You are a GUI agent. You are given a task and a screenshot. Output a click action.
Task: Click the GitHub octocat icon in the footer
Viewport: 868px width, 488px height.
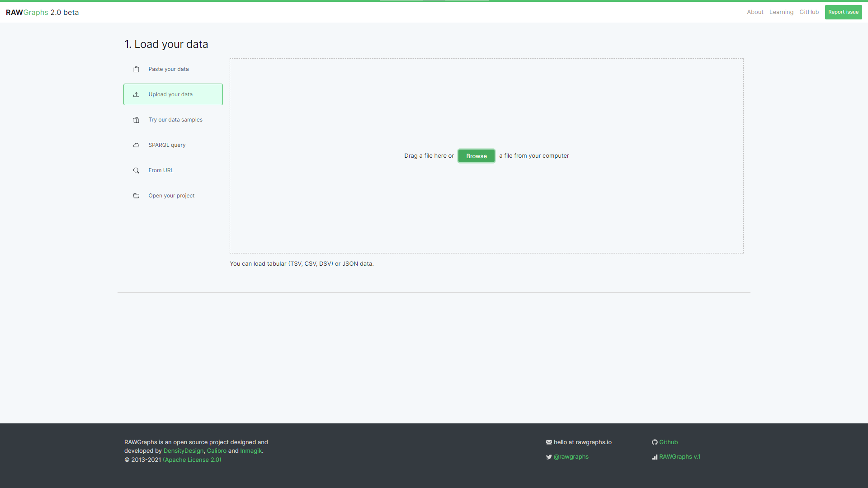pyautogui.click(x=655, y=442)
